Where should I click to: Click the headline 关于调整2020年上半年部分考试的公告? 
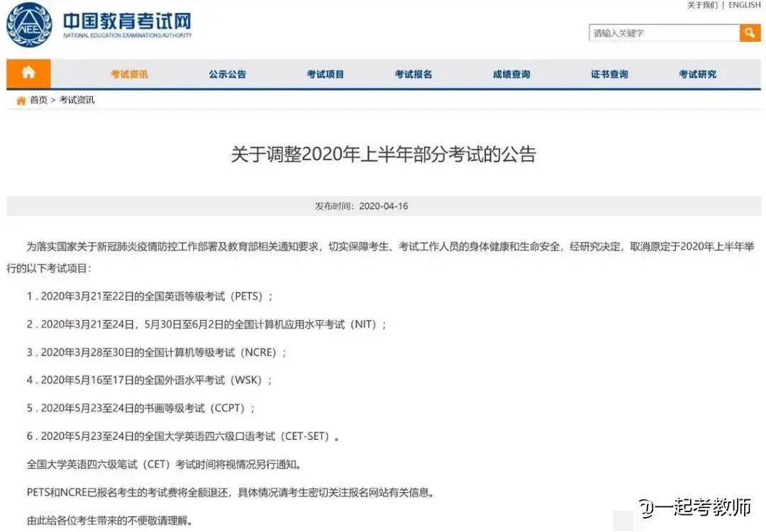click(384, 155)
